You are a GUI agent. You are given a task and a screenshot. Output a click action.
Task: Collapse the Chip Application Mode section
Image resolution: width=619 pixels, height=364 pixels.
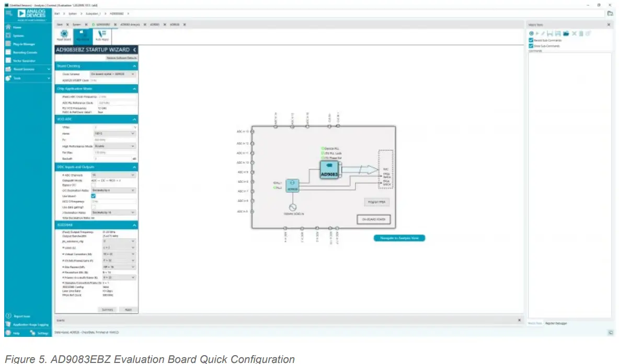click(134, 89)
